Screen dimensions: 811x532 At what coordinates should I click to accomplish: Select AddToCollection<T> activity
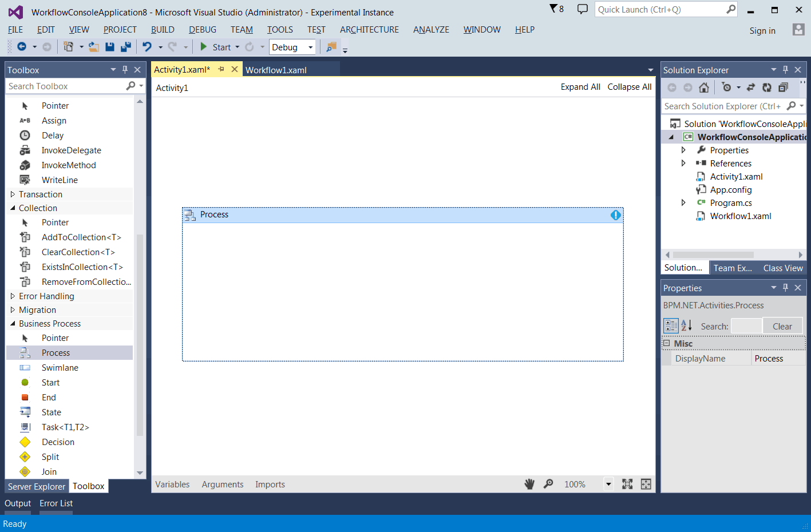[81, 237]
